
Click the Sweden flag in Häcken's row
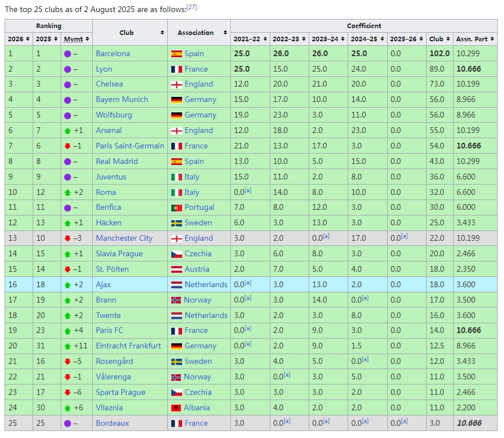(x=176, y=223)
